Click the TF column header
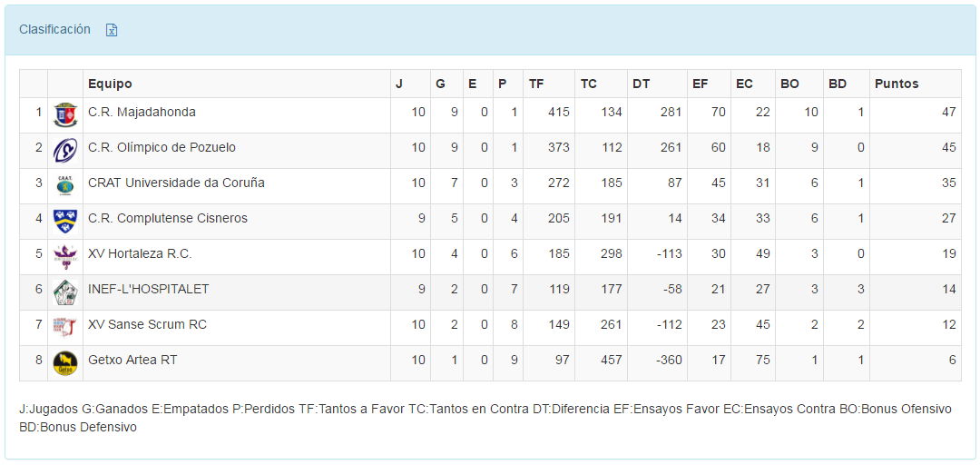 (x=536, y=84)
